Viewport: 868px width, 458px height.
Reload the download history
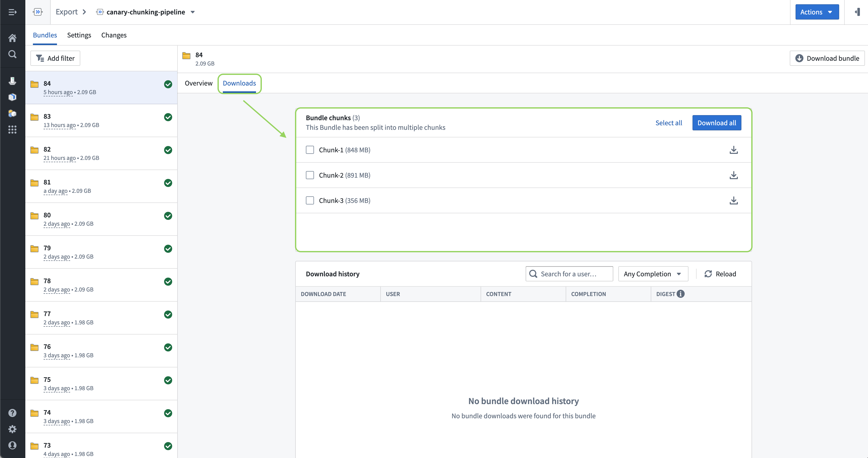tap(720, 274)
